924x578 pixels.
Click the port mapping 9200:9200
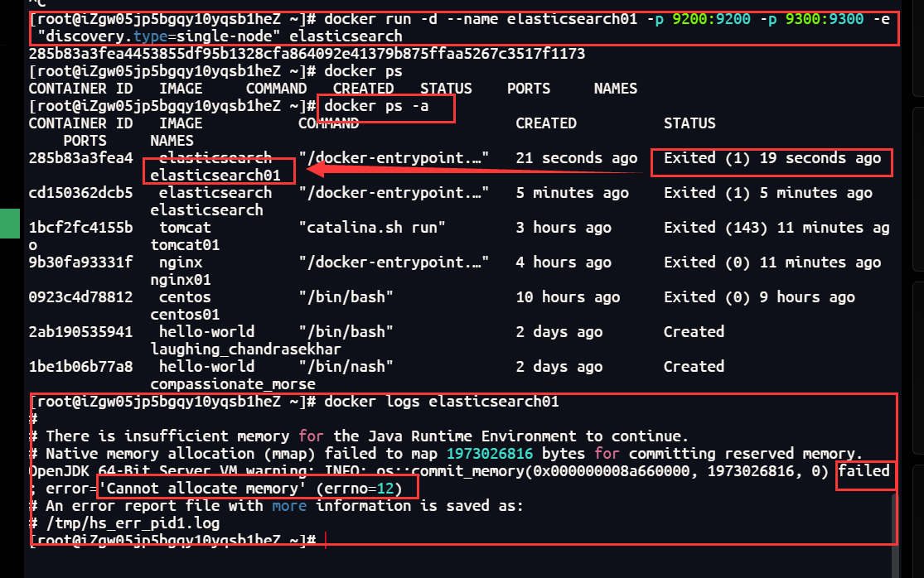coord(711,19)
